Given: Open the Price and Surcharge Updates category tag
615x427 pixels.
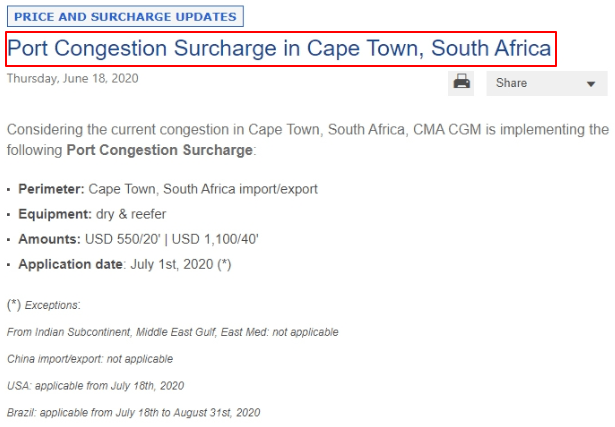Looking at the screenshot, I should tap(125, 16).
